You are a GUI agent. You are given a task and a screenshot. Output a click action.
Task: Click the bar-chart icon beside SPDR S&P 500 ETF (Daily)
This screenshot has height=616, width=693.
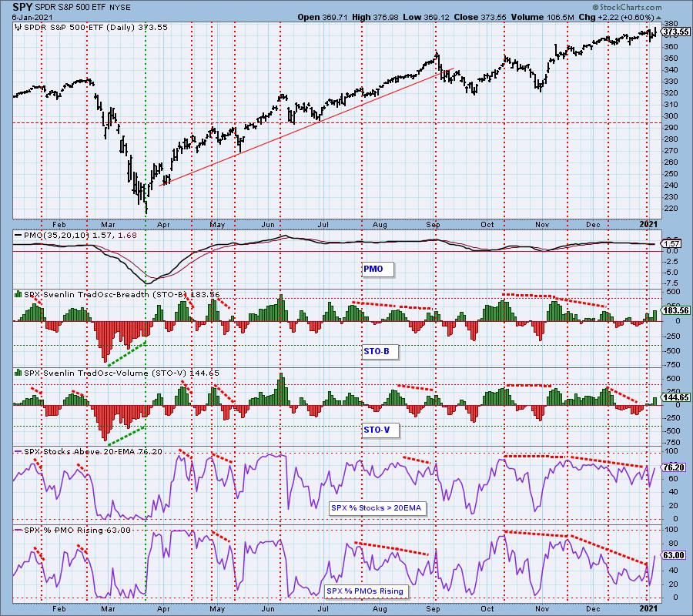[18, 28]
